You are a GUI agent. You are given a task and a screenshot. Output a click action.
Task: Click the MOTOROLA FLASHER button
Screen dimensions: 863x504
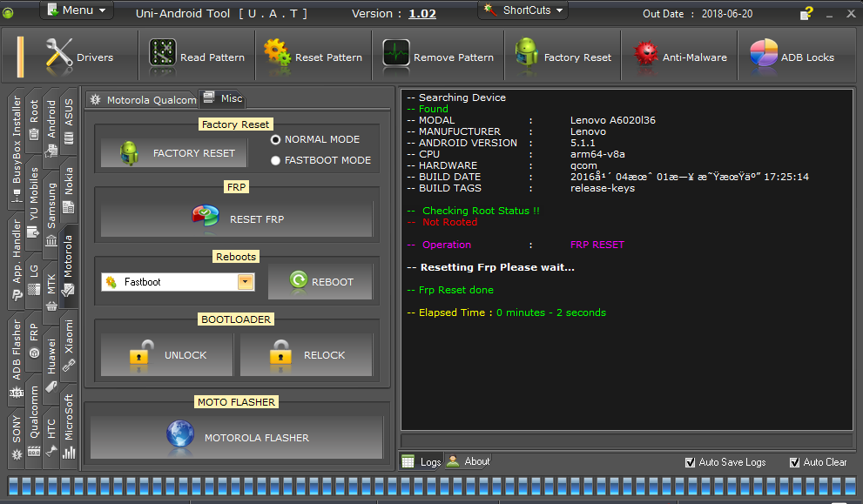coord(237,438)
